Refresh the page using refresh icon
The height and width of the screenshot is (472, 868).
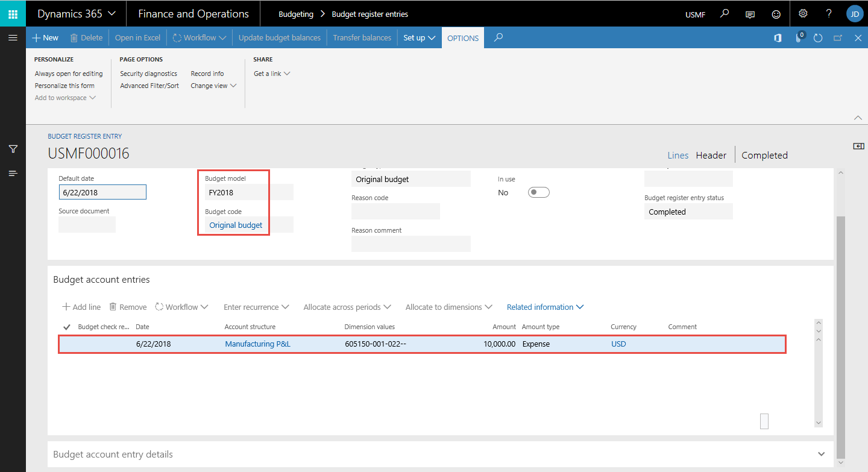818,38
